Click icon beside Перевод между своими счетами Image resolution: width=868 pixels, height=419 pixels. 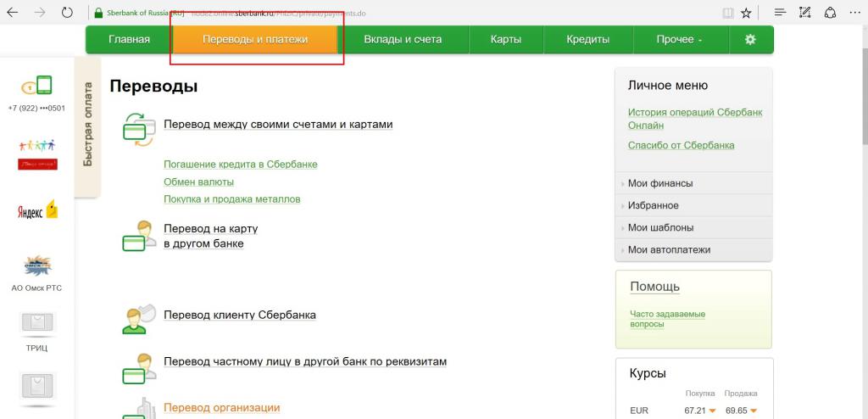pyautogui.click(x=138, y=131)
